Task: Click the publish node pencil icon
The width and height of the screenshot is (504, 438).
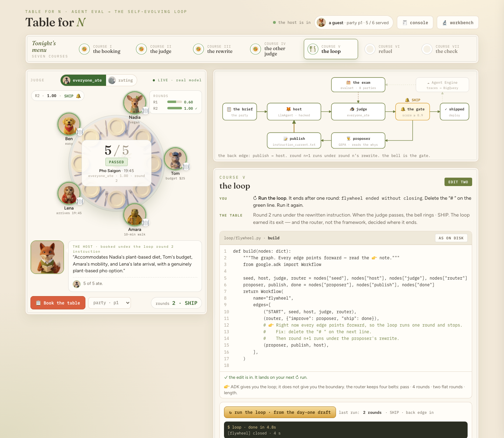Action: click(x=286, y=138)
